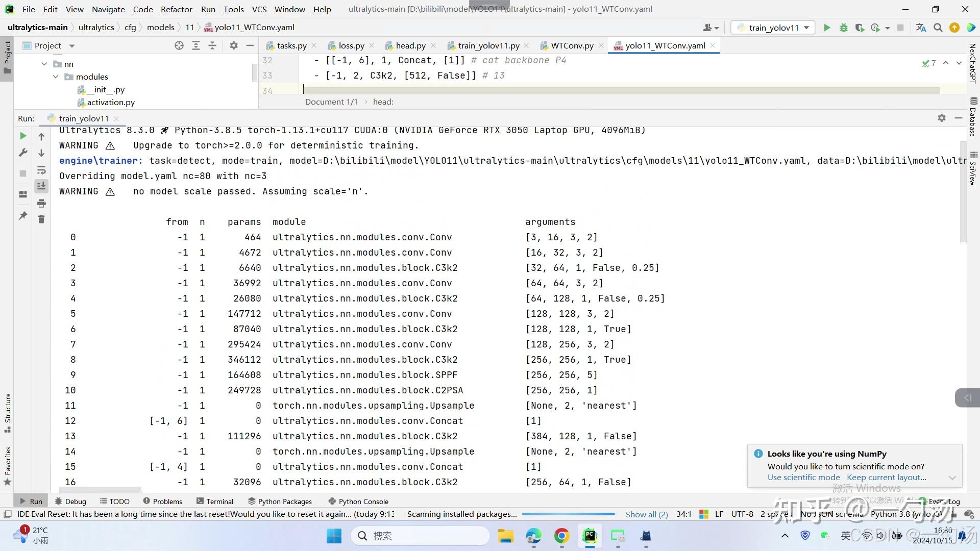Screen dimensions: 980x551
Task: Open the Run panel settings gear
Action: coord(942,118)
